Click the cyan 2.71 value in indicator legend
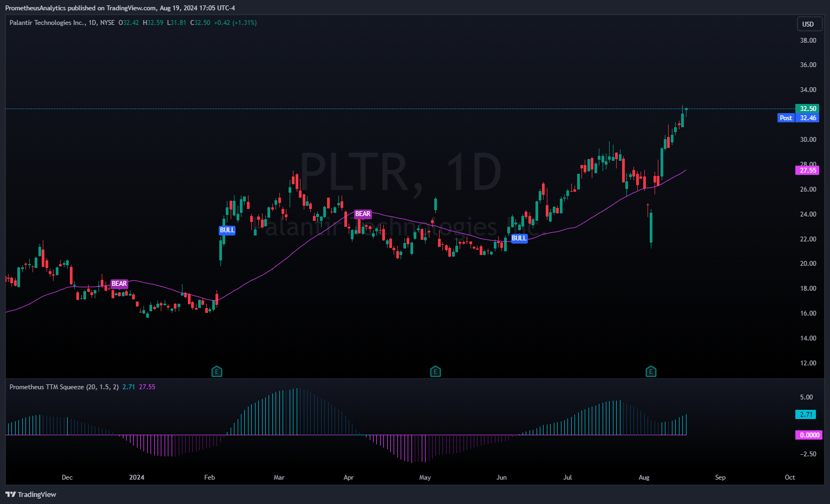830x504 pixels. coord(129,387)
